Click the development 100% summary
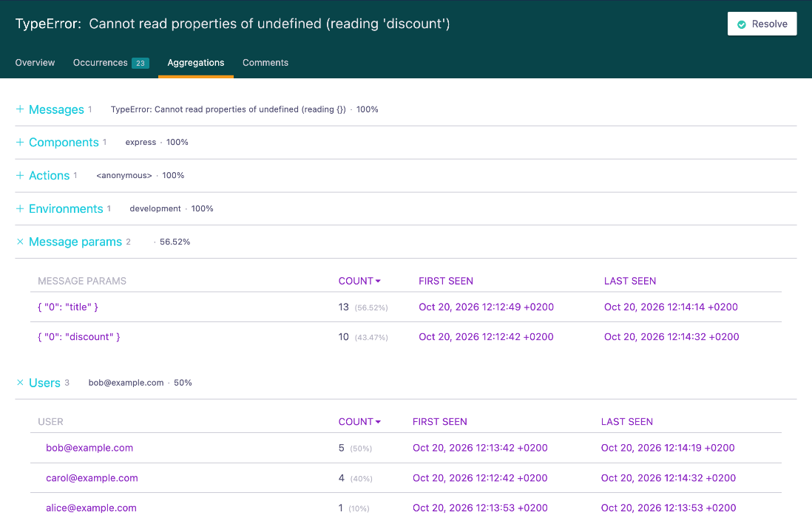 (x=172, y=208)
